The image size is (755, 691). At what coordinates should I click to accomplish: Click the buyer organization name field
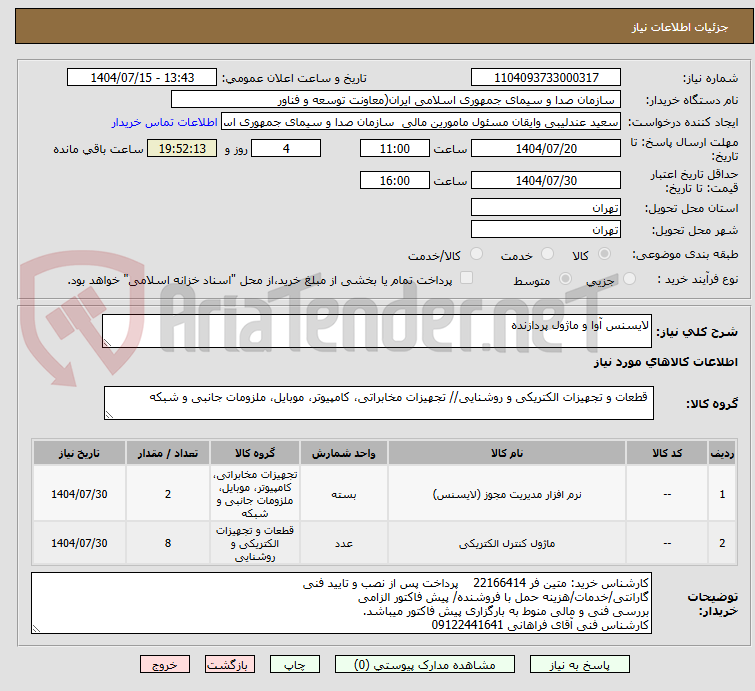tap(396, 100)
